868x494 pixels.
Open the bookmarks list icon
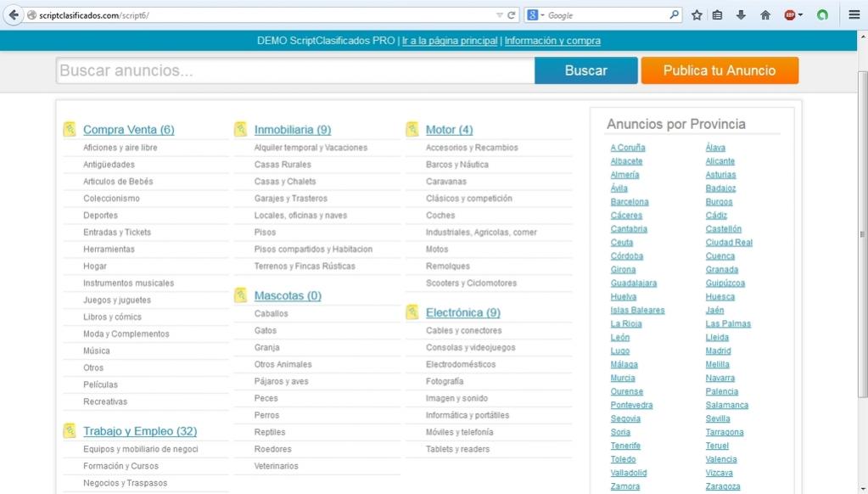click(x=718, y=15)
